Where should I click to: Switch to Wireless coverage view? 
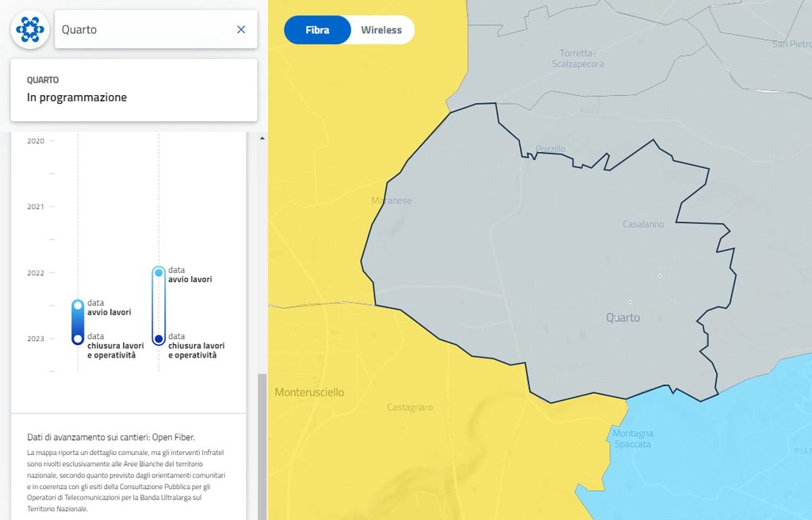381,30
